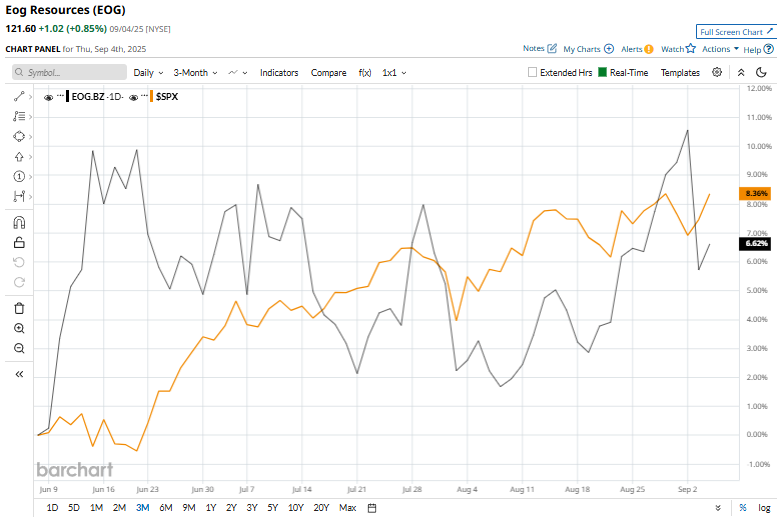The image size is (777, 521).
Task: Select the 1Y time range
Action: click(x=211, y=508)
